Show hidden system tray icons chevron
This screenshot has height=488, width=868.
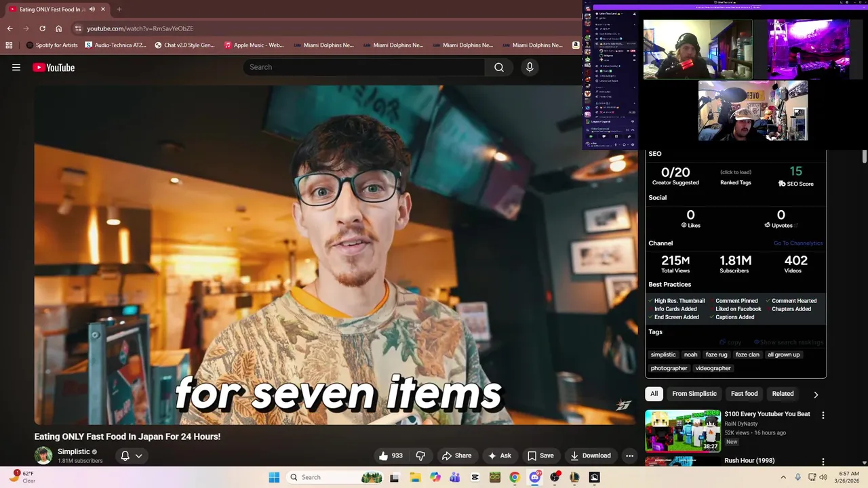point(783,477)
